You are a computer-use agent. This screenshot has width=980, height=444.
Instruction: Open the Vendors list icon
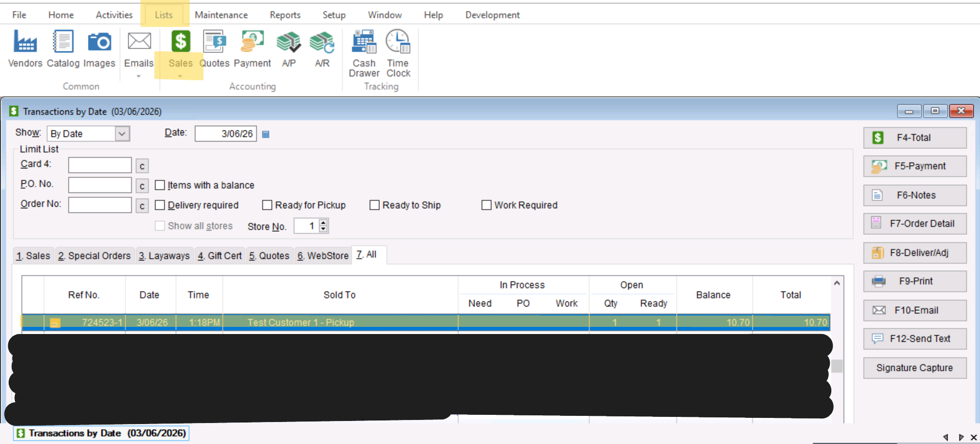pos(25,42)
